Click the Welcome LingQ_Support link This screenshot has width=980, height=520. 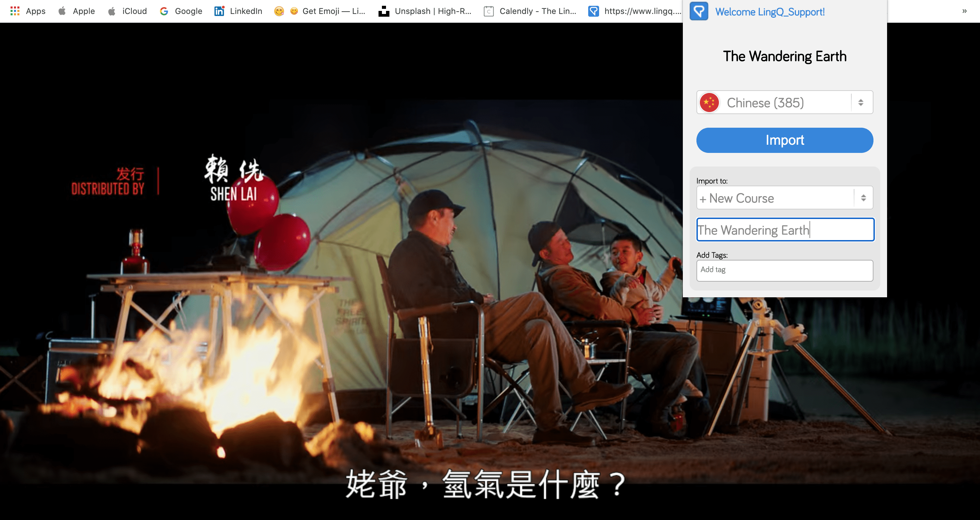770,12
